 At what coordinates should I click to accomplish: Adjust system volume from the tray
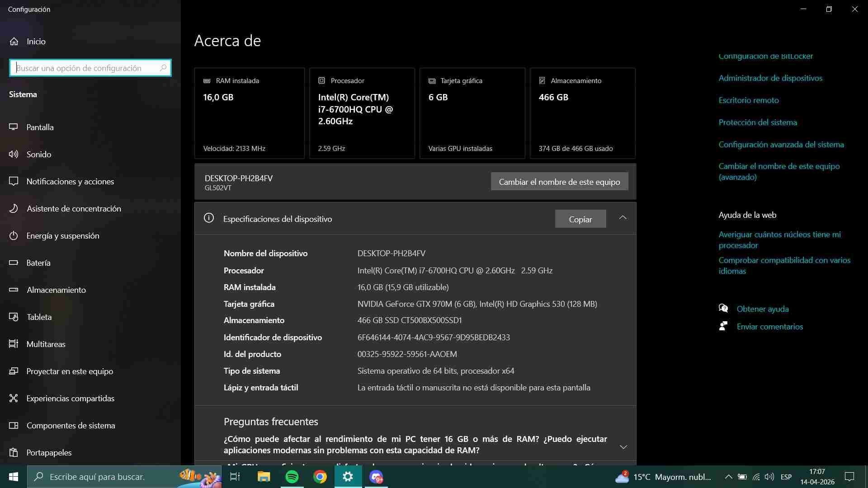[x=769, y=477]
